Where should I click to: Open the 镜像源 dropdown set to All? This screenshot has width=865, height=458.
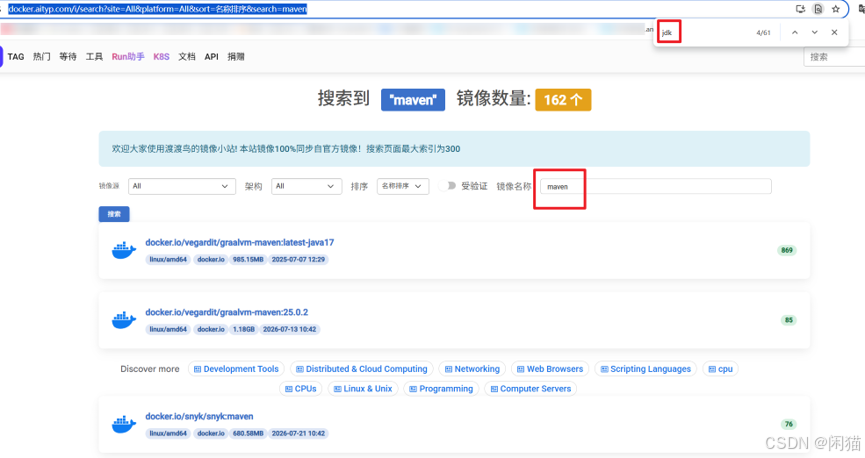(x=181, y=187)
